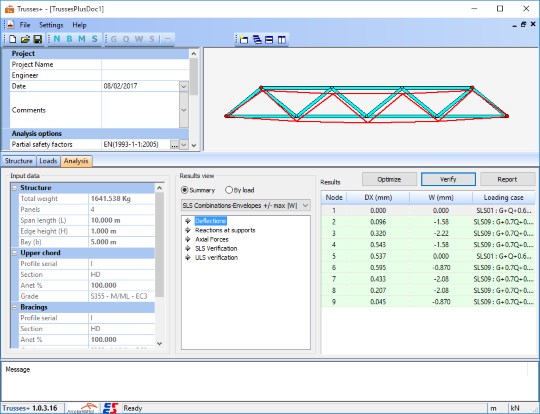The image size is (540, 414).
Task: Click the Node column header
Action: (x=334, y=198)
